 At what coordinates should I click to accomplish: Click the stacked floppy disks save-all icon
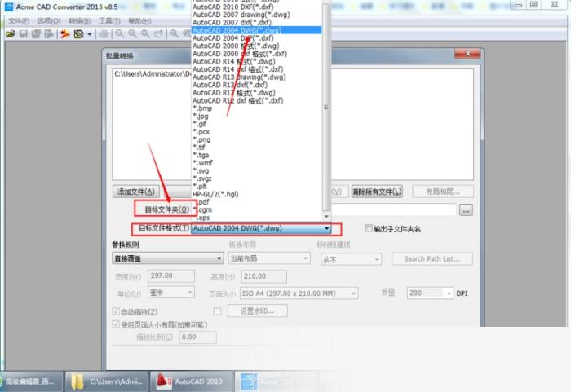pos(36,34)
